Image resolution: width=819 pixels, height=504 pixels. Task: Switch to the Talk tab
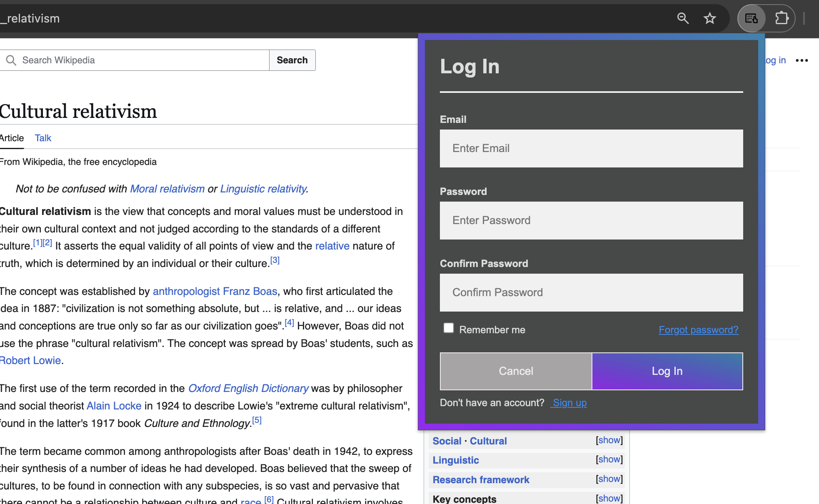point(43,138)
